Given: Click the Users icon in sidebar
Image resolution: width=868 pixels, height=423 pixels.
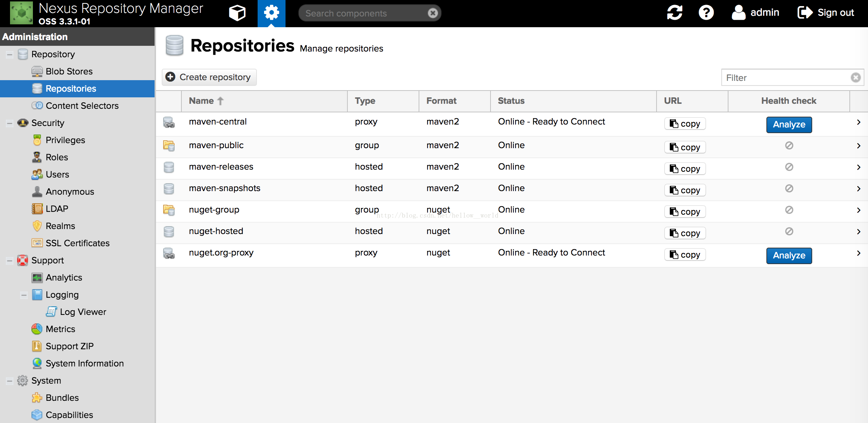Looking at the screenshot, I should (37, 174).
